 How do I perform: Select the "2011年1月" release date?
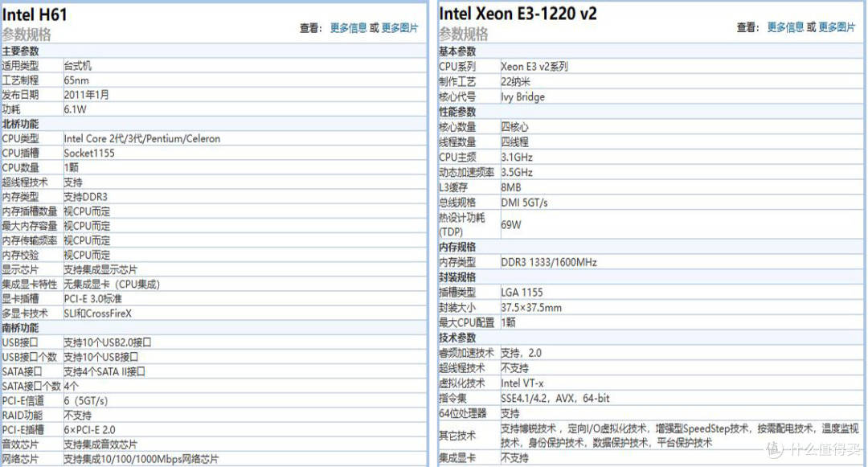pos(86,95)
